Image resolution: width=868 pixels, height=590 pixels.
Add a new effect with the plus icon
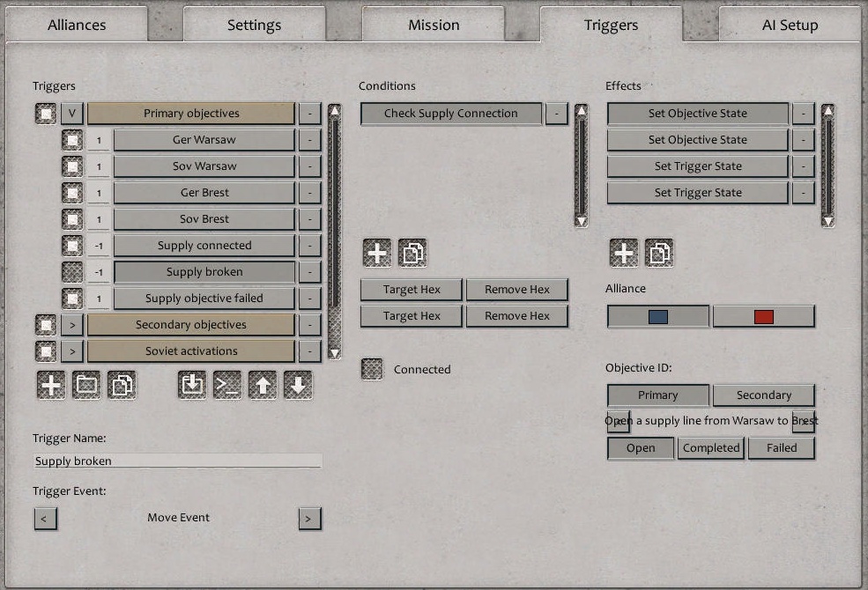[x=624, y=254]
